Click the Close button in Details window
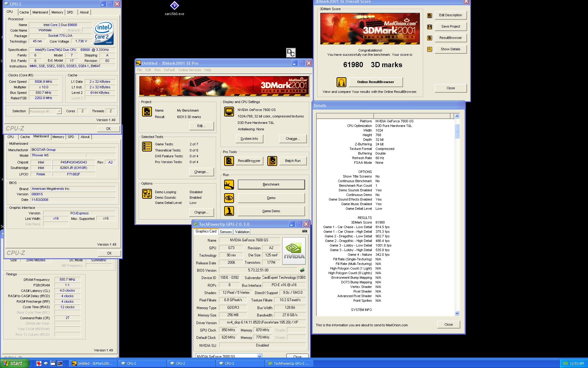The image size is (588, 368). click(448, 325)
